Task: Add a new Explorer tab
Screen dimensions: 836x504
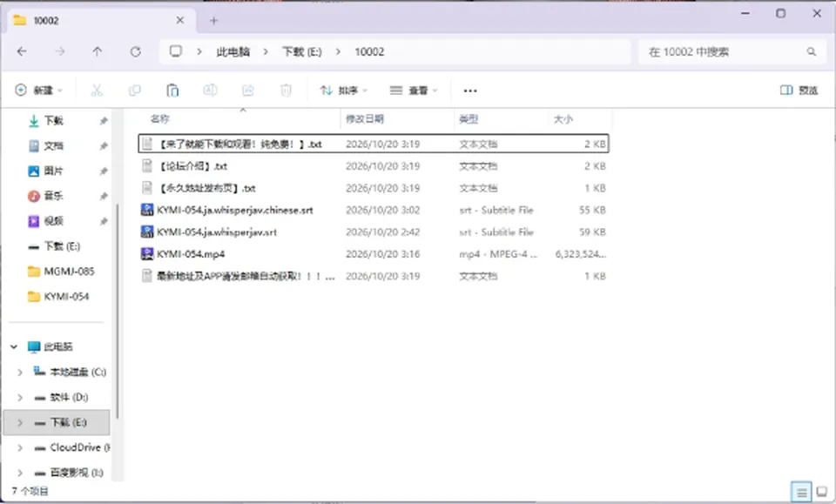Action: 214,21
